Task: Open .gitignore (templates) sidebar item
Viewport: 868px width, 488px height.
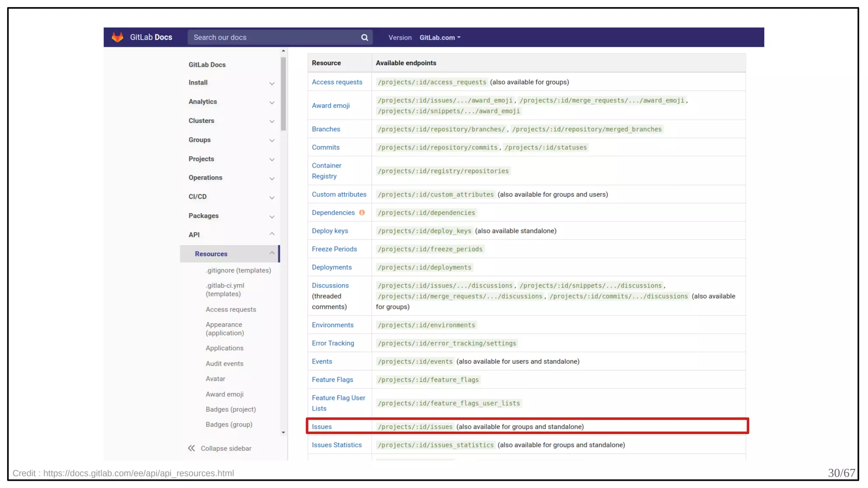Action: pyautogui.click(x=238, y=270)
